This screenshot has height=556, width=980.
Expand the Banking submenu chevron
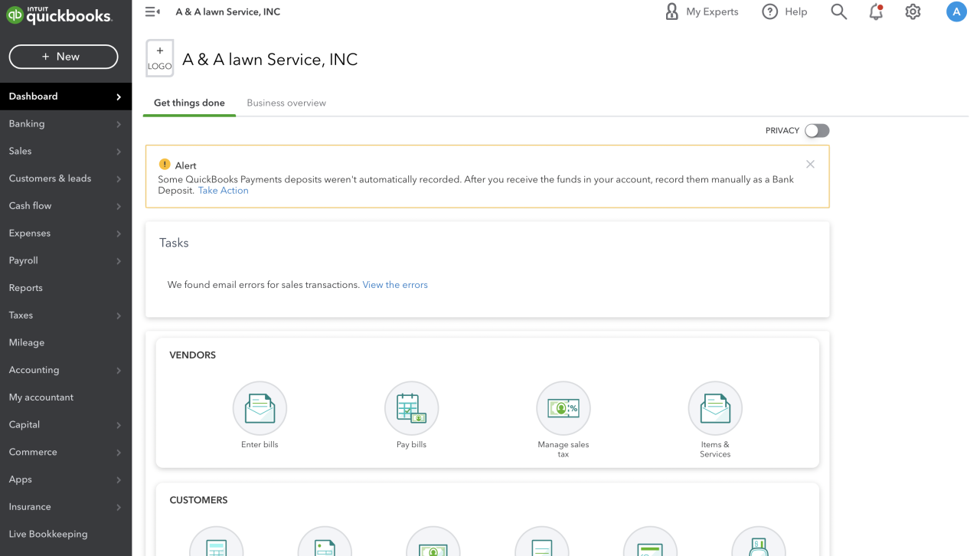[x=119, y=124]
